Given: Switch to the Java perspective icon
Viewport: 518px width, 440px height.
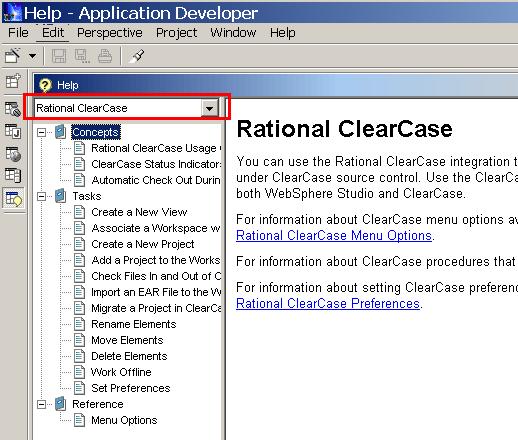Looking at the screenshot, I should [x=13, y=131].
